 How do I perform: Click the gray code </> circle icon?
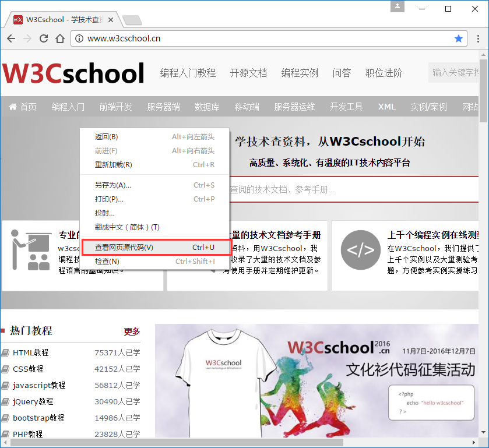coord(361,250)
